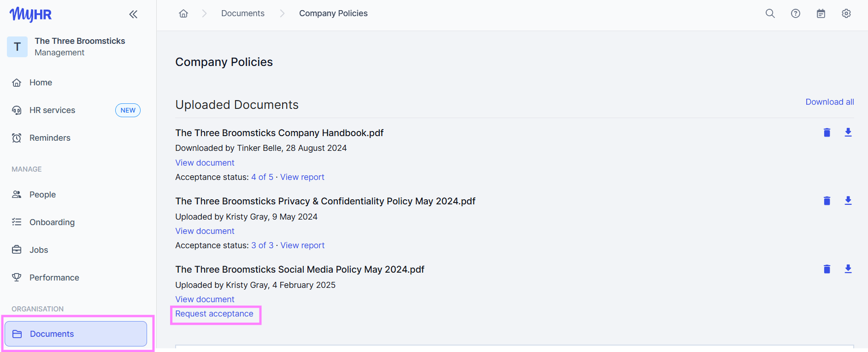Download the Social Media Policy pdf

coord(848,269)
